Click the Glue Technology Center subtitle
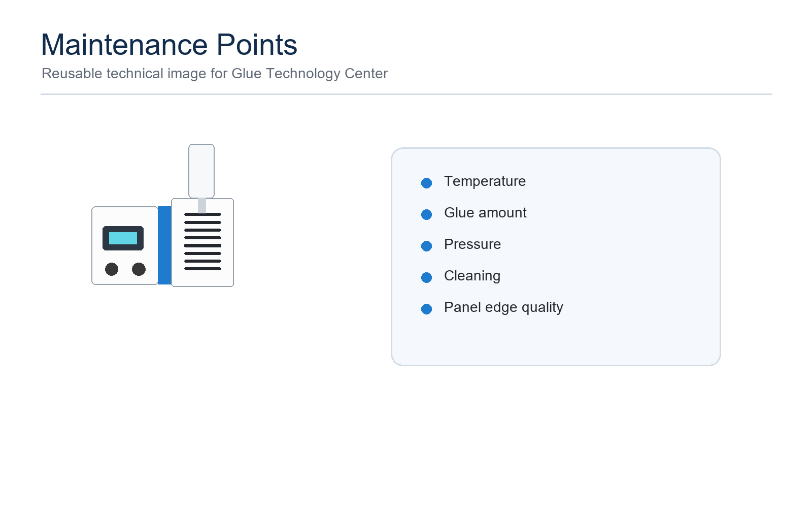This screenshot has height=508, width=812. 215,74
